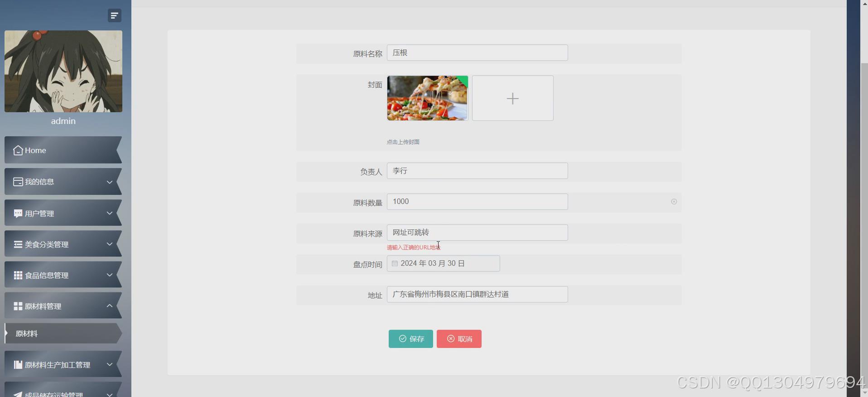Image resolution: width=868 pixels, height=397 pixels.
Task: Open the 美食分类管理 menu
Action: tap(63, 244)
